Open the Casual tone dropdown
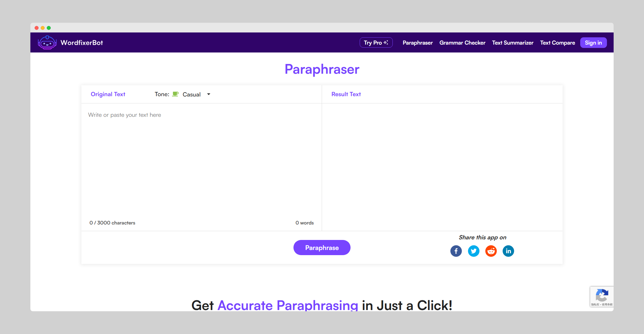Image resolution: width=644 pixels, height=334 pixels. click(x=192, y=94)
